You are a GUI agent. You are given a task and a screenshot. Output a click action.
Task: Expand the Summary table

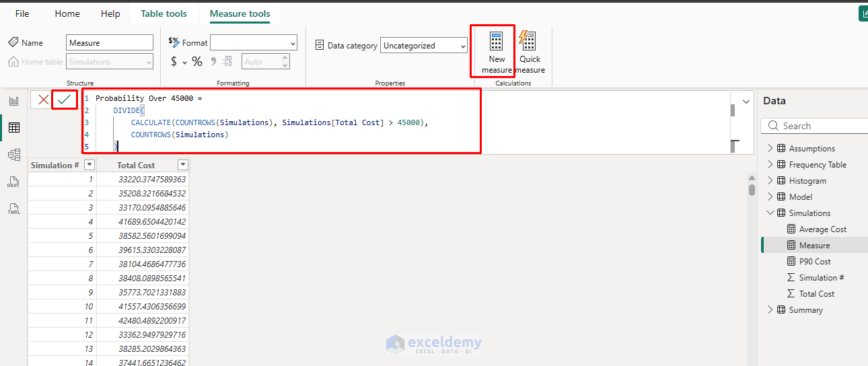pyautogui.click(x=770, y=310)
